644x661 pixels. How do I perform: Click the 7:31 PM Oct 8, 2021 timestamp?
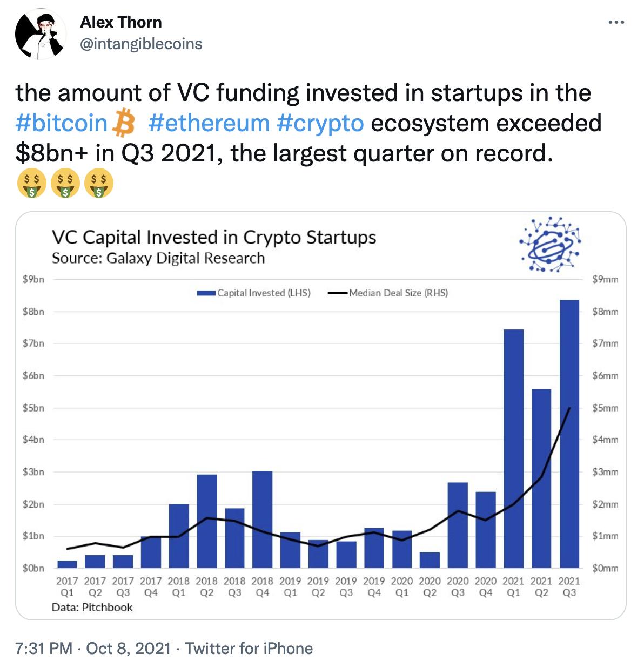[93, 648]
